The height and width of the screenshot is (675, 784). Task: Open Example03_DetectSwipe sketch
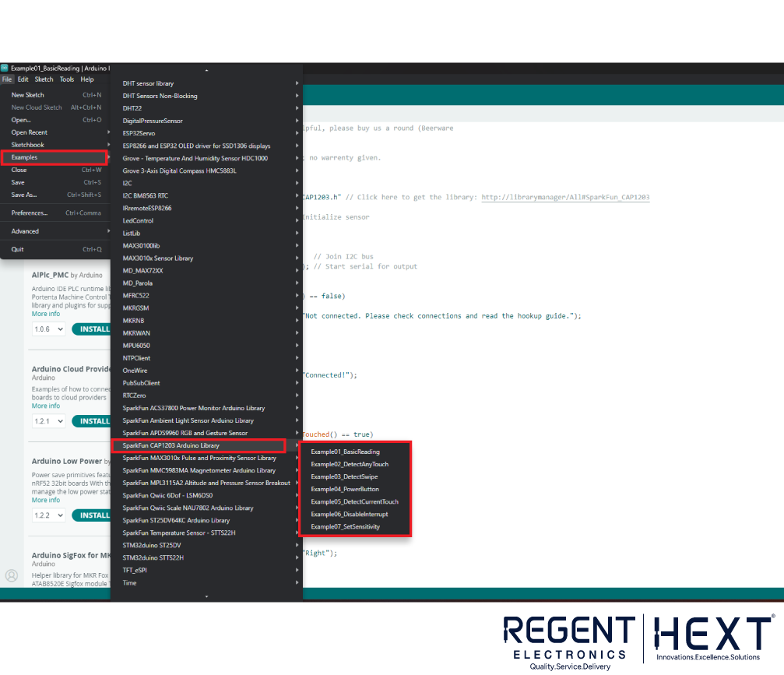355,477
